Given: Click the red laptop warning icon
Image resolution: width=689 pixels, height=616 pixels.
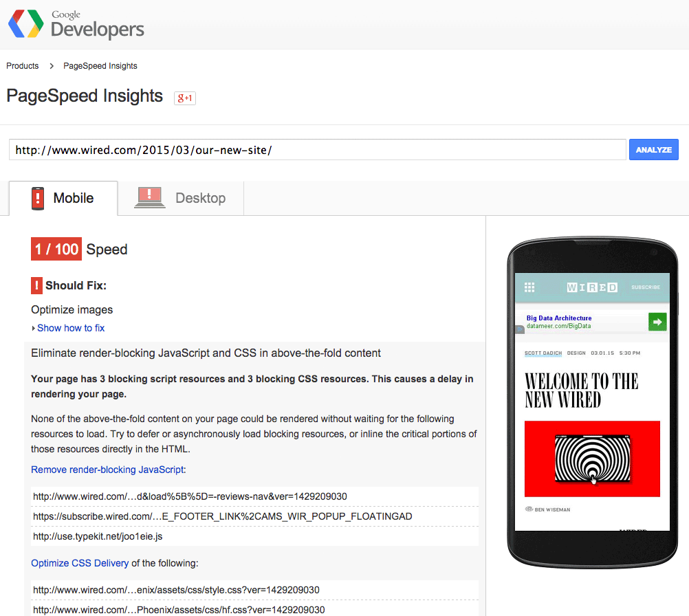Looking at the screenshot, I should (x=149, y=198).
